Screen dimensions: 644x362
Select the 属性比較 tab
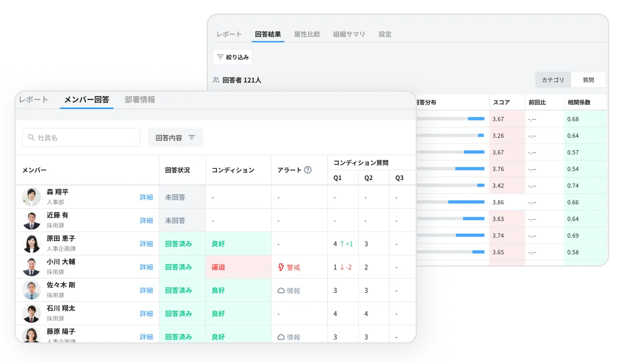tap(307, 34)
